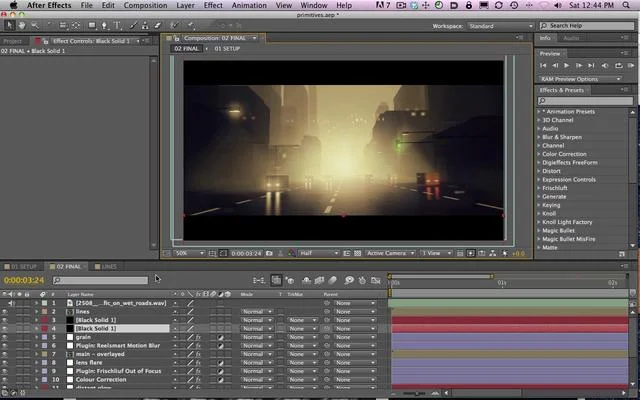
Task: Click Auto-keyframe stopwatch button
Action: pyautogui.click(x=362, y=280)
